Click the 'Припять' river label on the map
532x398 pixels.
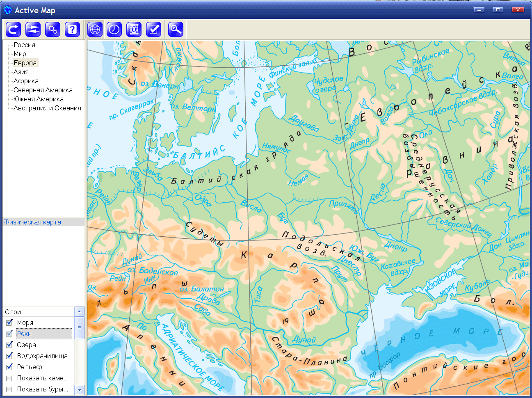(344, 206)
